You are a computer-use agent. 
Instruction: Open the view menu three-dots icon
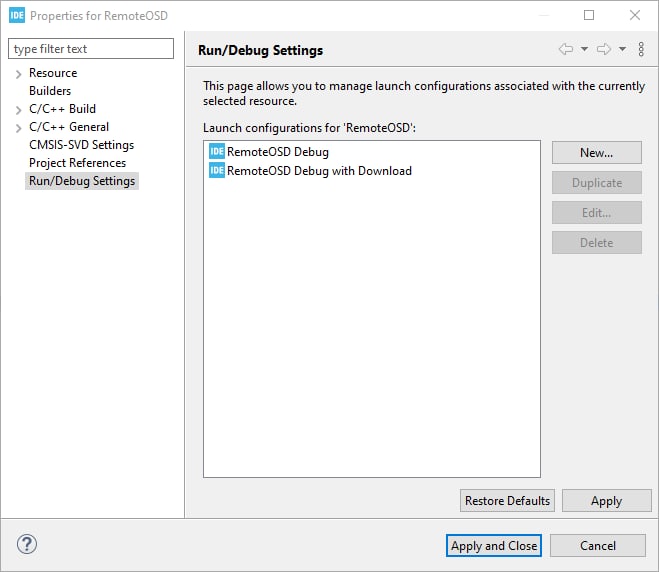coord(641,49)
